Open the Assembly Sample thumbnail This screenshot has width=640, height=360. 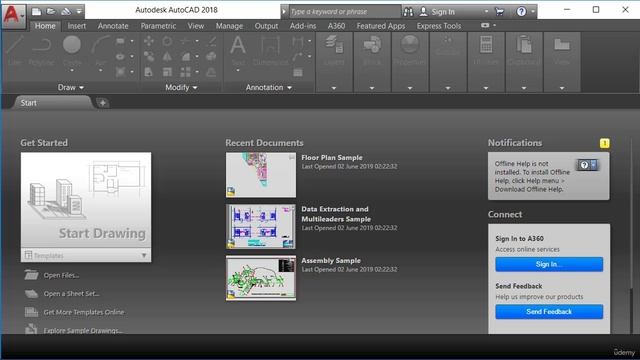pos(261,278)
